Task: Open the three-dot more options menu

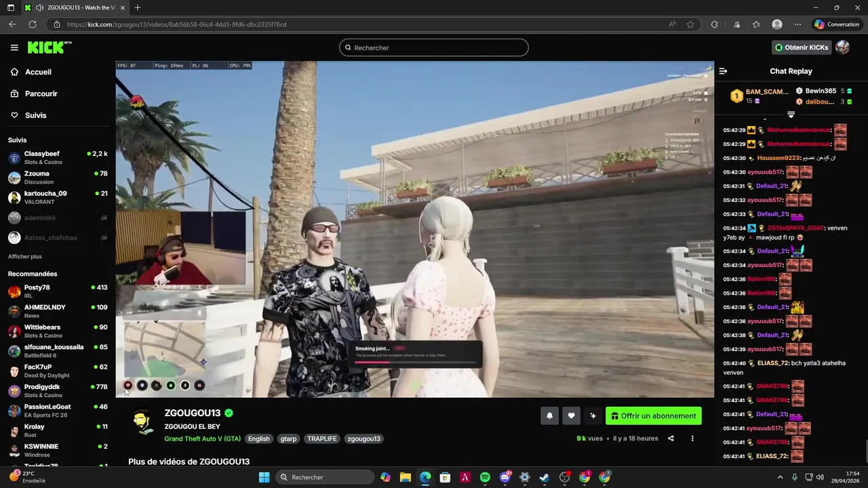Action: (692, 439)
